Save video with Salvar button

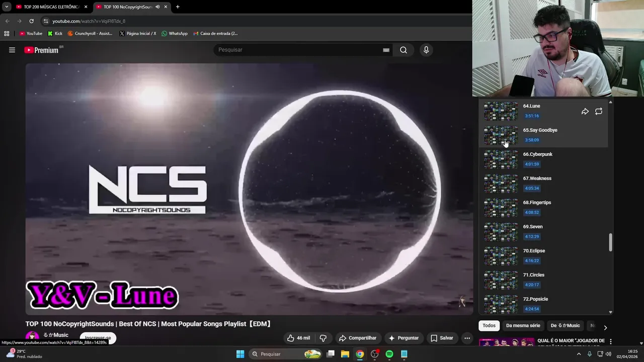(442, 338)
